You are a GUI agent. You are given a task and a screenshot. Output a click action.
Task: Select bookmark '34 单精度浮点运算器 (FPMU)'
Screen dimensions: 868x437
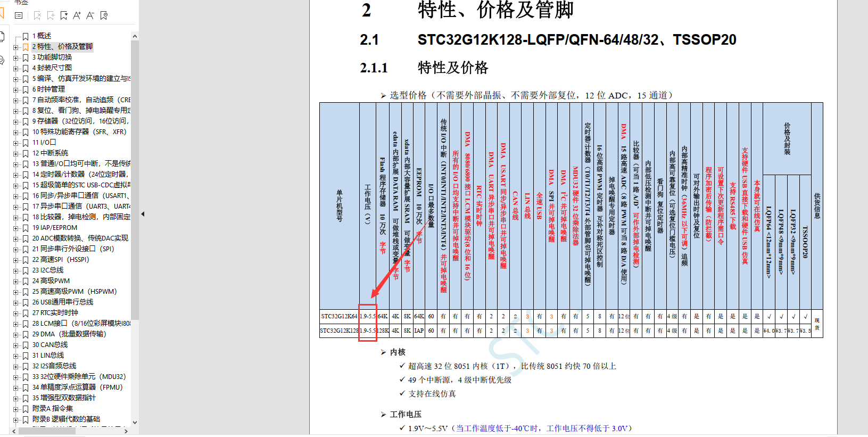click(78, 387)
